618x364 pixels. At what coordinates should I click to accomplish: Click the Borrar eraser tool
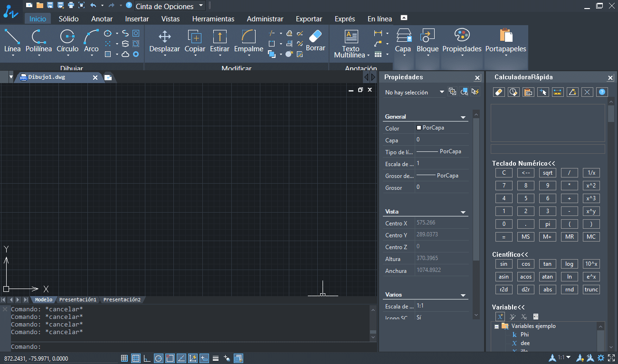coord(315,40)
